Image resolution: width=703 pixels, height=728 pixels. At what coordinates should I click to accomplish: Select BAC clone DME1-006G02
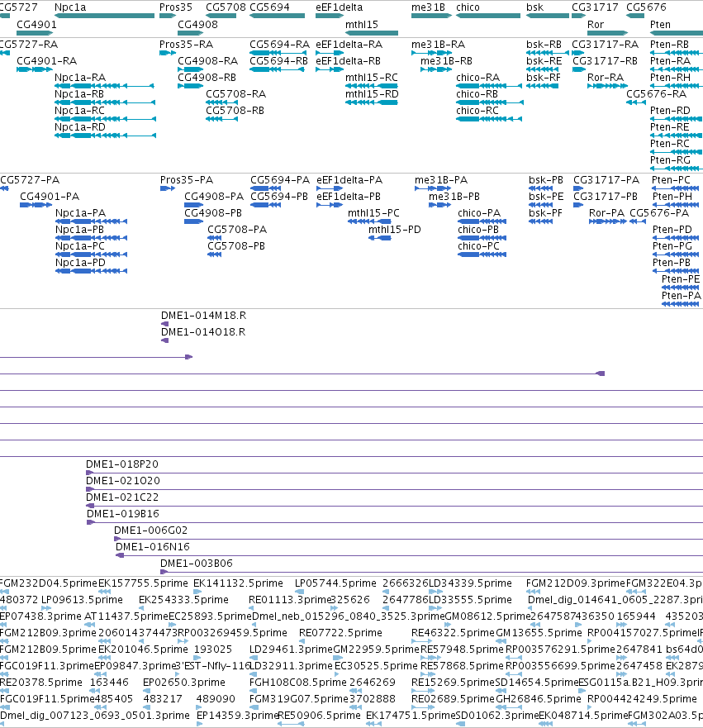point(151,531)
